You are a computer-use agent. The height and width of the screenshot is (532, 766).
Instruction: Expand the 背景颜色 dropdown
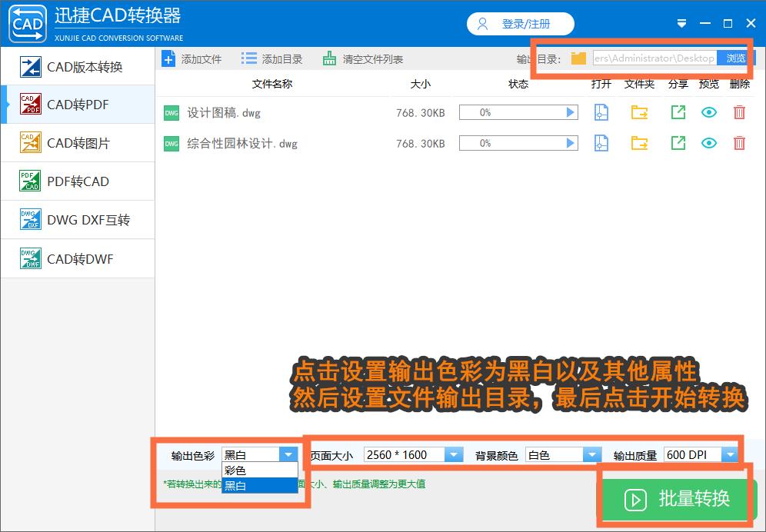[x=592, y=454]
